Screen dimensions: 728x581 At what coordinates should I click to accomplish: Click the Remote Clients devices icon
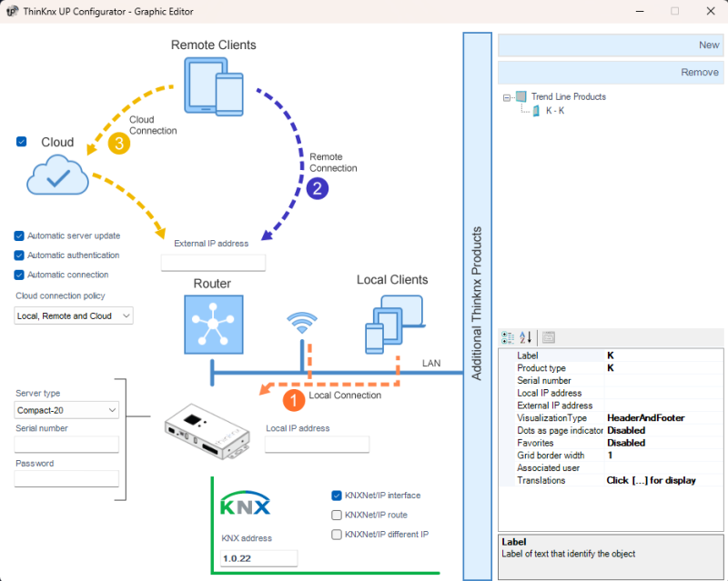(214, 85)
